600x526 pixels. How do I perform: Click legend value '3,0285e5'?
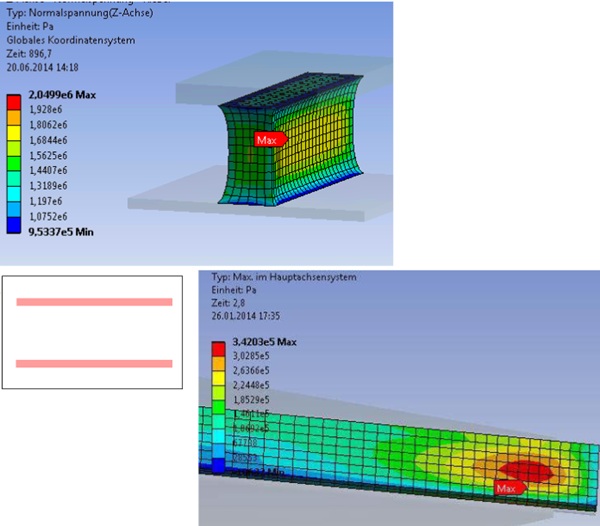(251, 356)
